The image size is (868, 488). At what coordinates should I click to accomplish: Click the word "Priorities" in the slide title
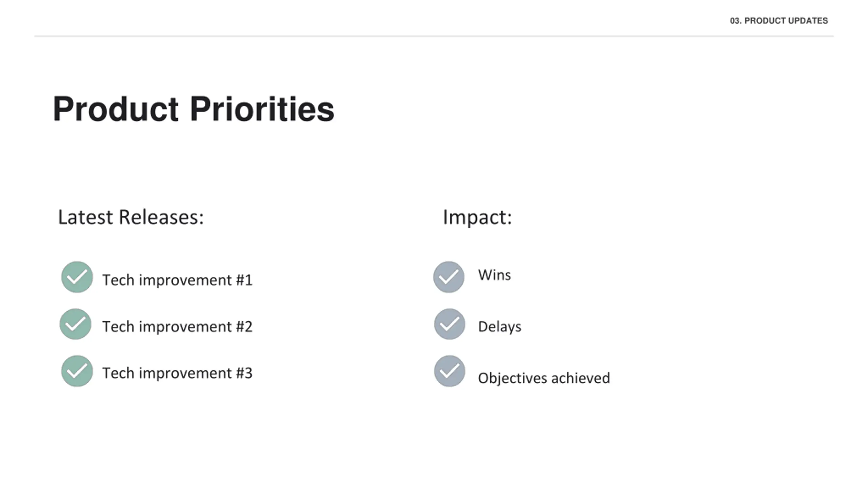tap(262, 109)
